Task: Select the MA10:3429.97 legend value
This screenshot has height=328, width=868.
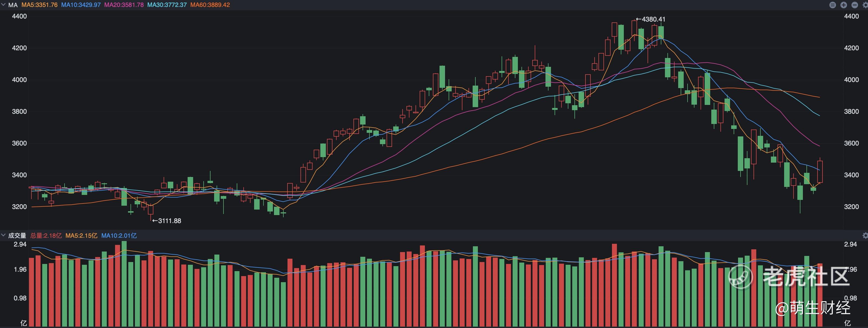Action: coord(81,5)
